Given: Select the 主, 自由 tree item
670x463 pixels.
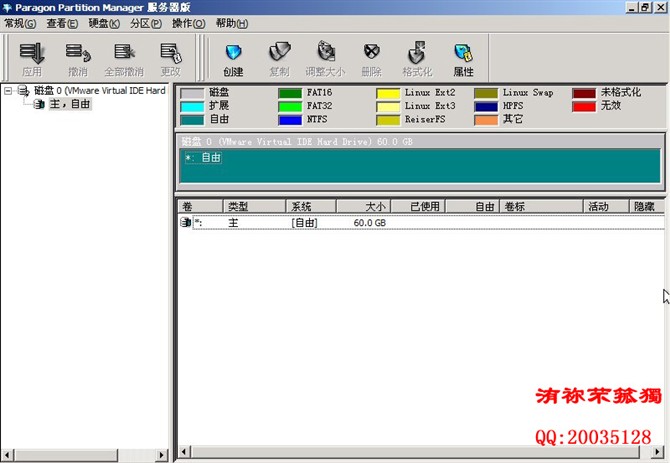Looking at the screenshot, I should [70, 104].
